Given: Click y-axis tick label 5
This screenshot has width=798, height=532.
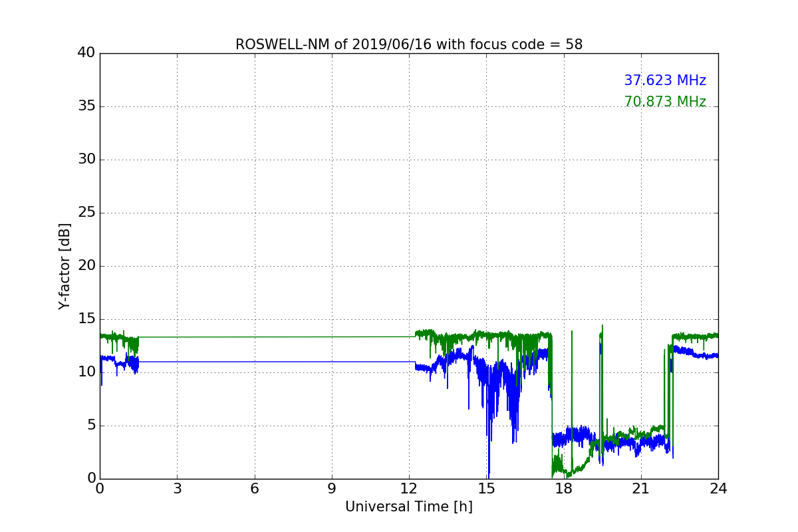Looking at the screenshot, I should click(91, 426).
